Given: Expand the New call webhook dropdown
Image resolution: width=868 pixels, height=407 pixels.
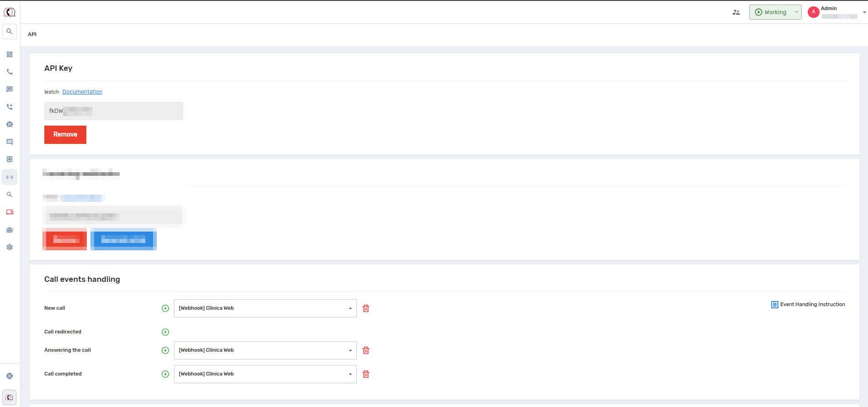Looking at the screenshot, I should point(265,308).
